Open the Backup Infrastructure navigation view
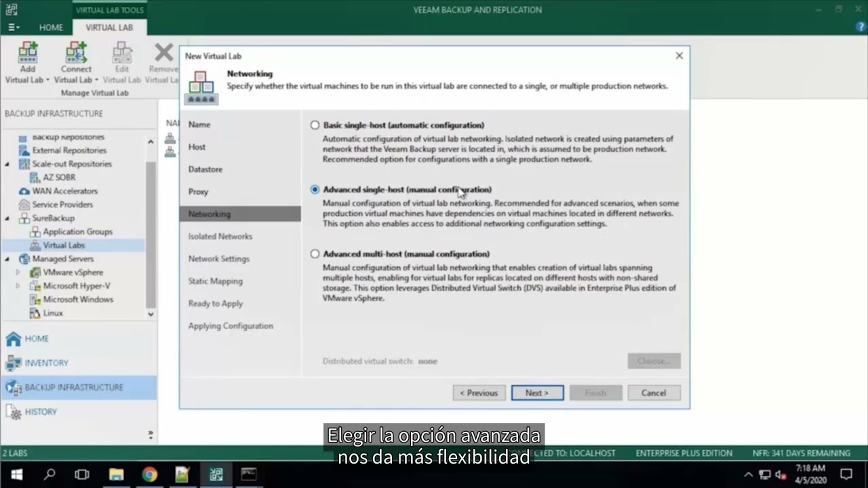The height and width of the screenshot is (488, 868). coord(78,387)
